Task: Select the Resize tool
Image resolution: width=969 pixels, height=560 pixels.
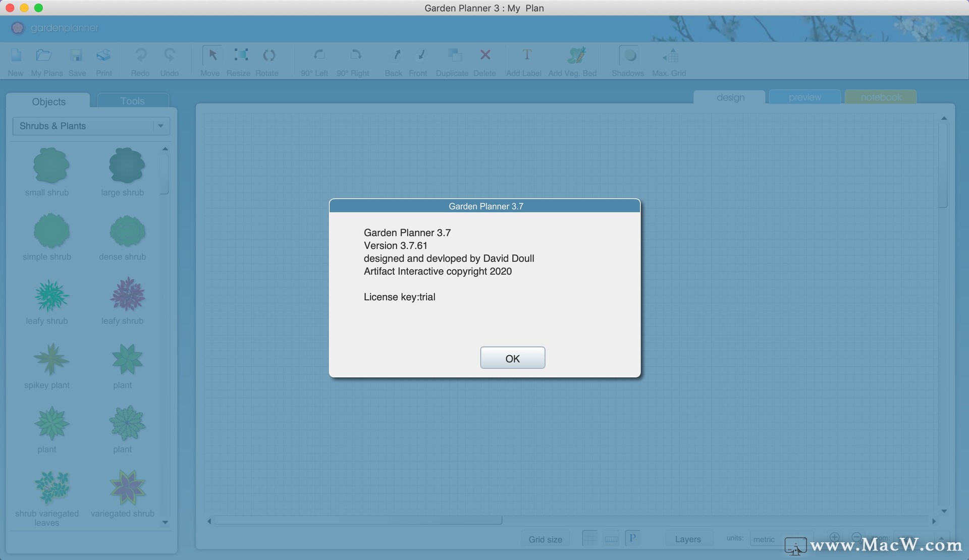Action: (241, 55)
